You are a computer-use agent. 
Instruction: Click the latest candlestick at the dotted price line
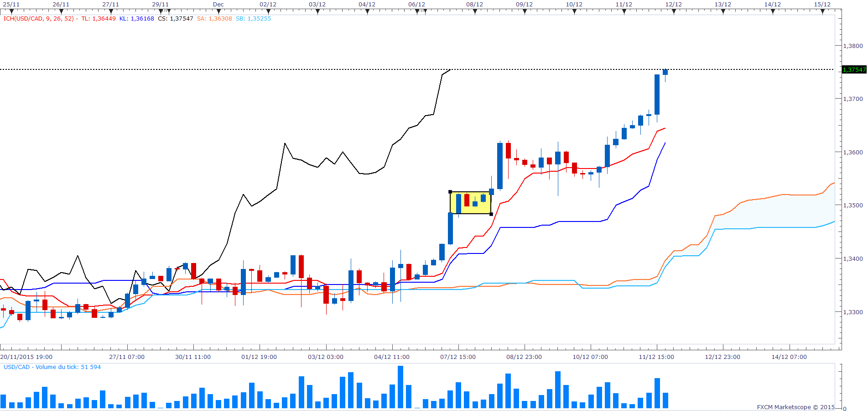pos(665,72)
